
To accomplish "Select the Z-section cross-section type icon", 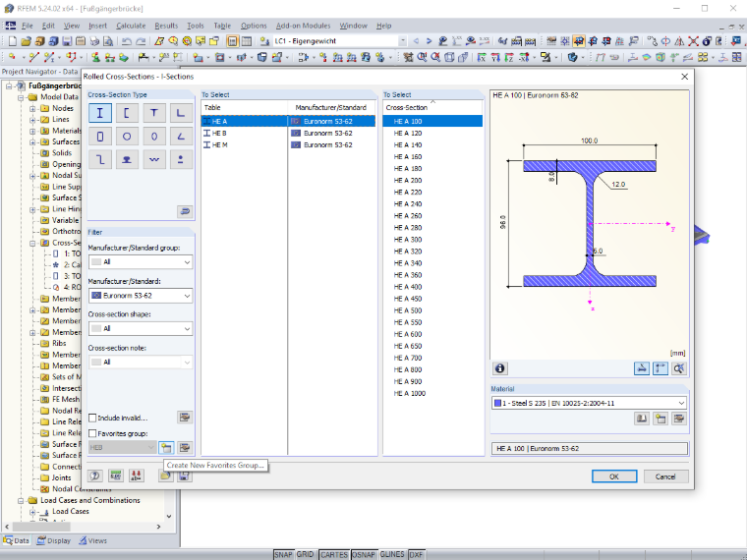I will pyautogui.click(x=100, y=160).
